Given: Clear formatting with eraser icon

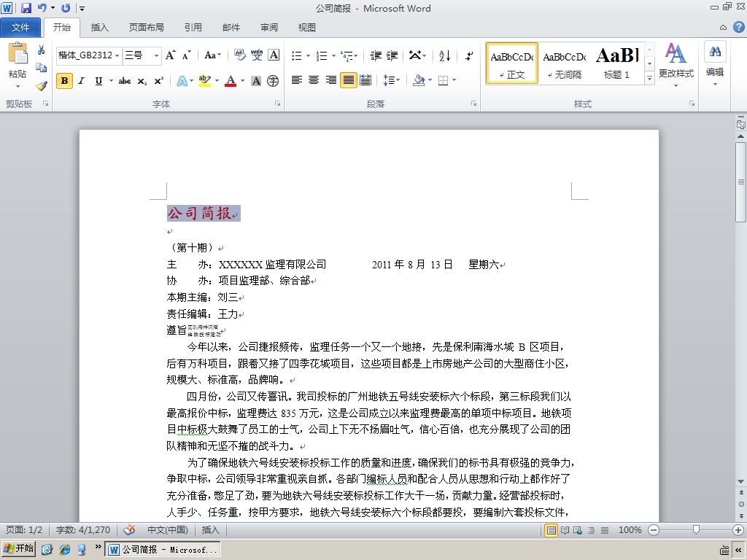Looking at the screenshot, I should [239, 55].
